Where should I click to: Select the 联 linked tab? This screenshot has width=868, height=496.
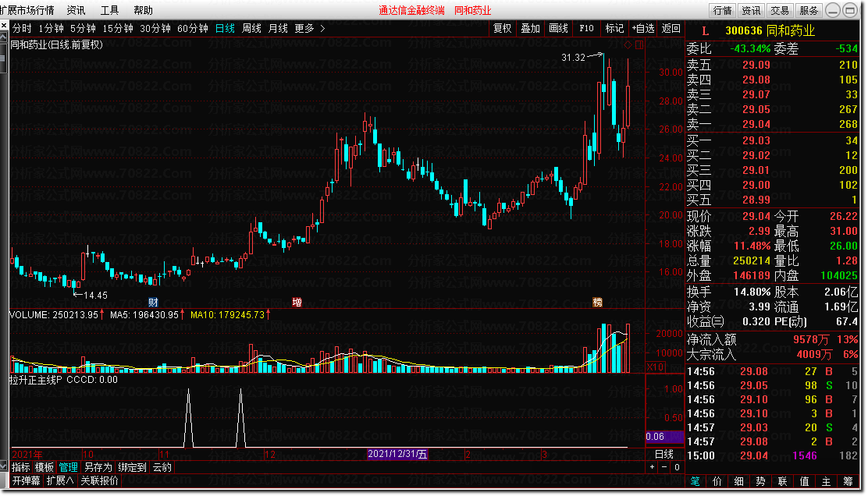click(x=782, y=481)
